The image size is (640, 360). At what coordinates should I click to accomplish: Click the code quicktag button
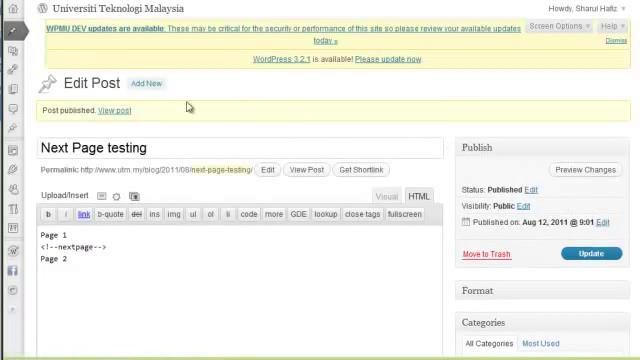pos(249,214)
